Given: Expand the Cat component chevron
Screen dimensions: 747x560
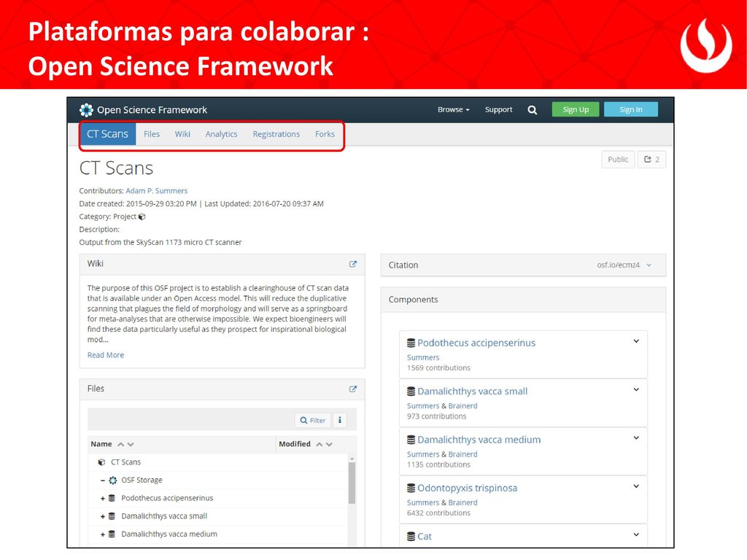Looking at the screenshot, I should pos(636,534).
